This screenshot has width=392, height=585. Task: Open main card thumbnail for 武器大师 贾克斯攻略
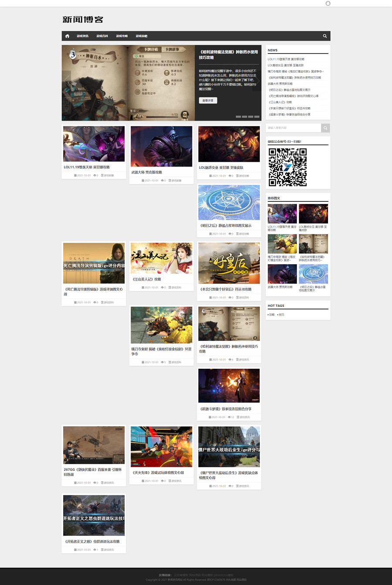(161, 146)
